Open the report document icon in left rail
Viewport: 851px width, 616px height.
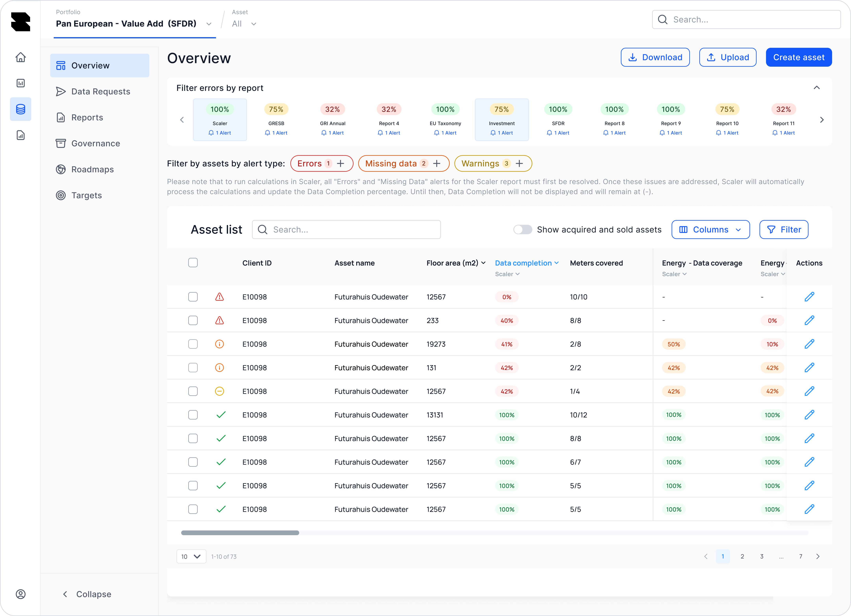coord(21,135)
